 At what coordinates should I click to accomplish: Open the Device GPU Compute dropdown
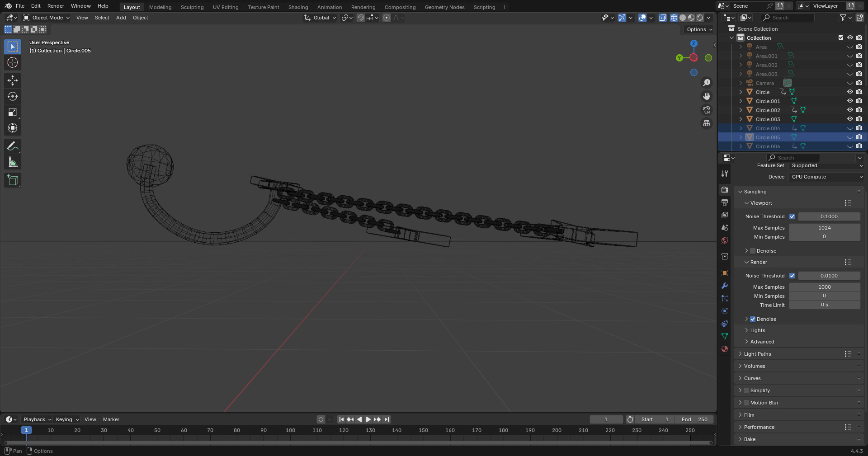pos(826,177)
